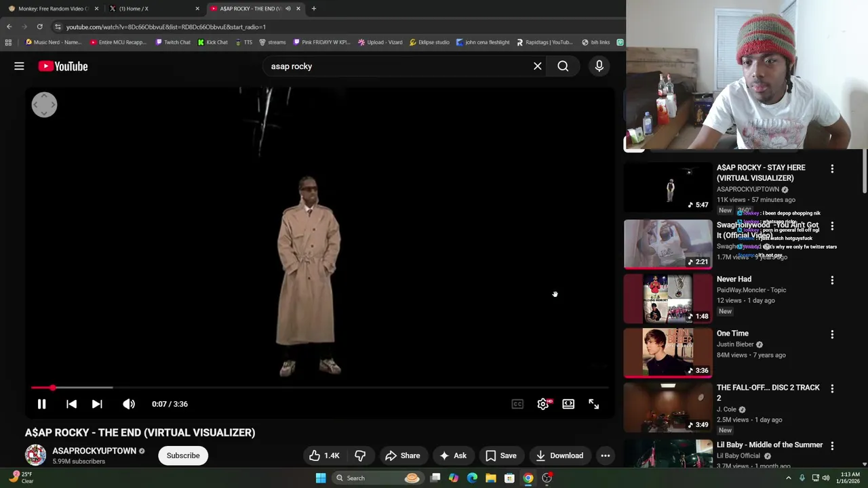Like the video (1.4K)
This screenshot has width=868, height=488.
(324, 455)
